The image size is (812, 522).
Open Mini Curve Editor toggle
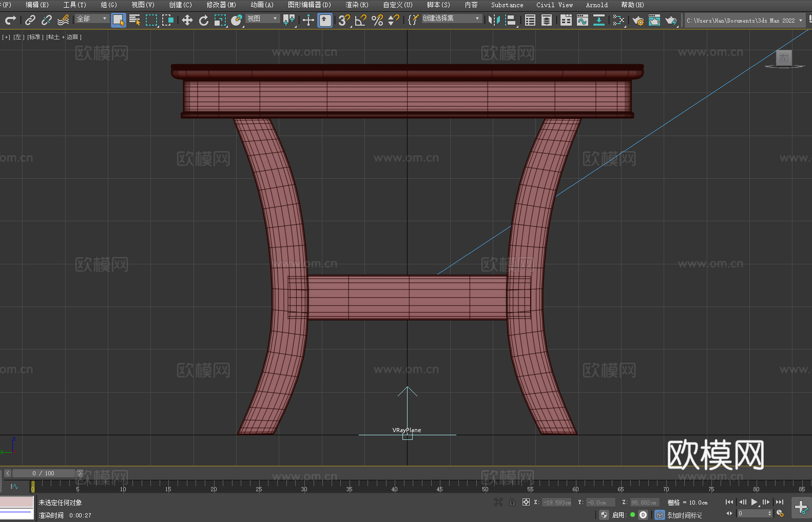tap(14, 486)
